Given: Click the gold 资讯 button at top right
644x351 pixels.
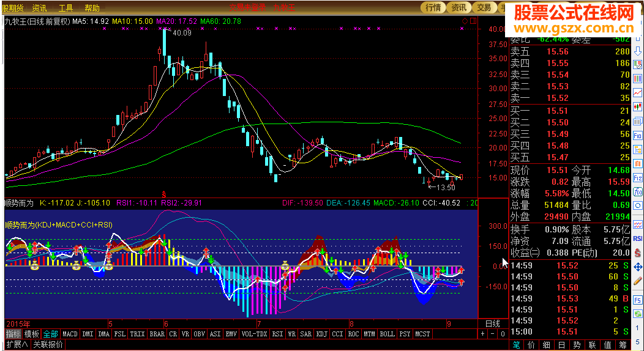Looking at the screenshot, I should [x=459, y=7].
